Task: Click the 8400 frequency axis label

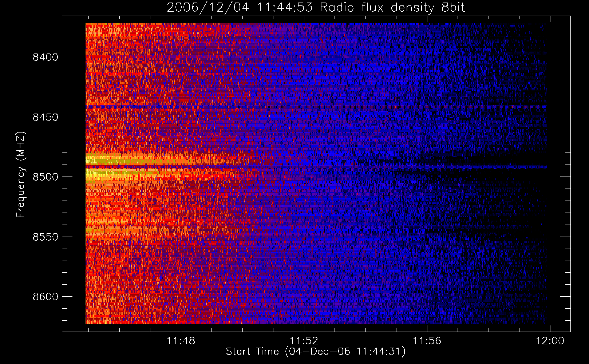Action: [x=45, y=58]
